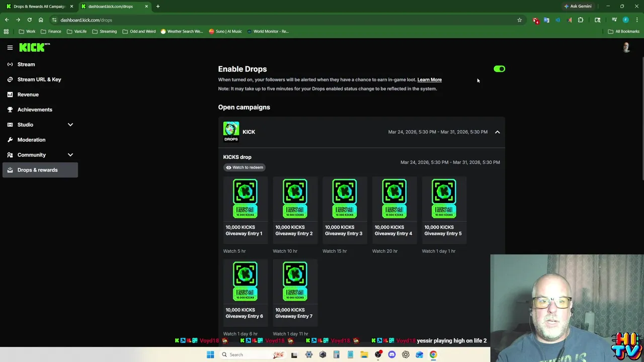Open File Explorer from the taskbar
Image resolution: width=644 pixels, height=362 pixels.
364,354
